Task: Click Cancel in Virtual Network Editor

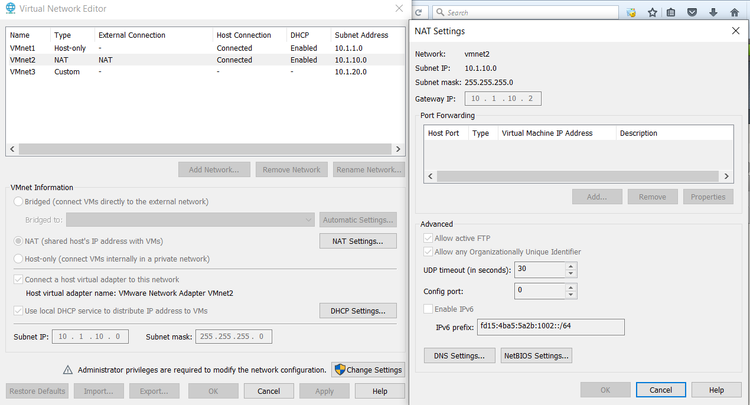Action: click(x=269, y=391)
